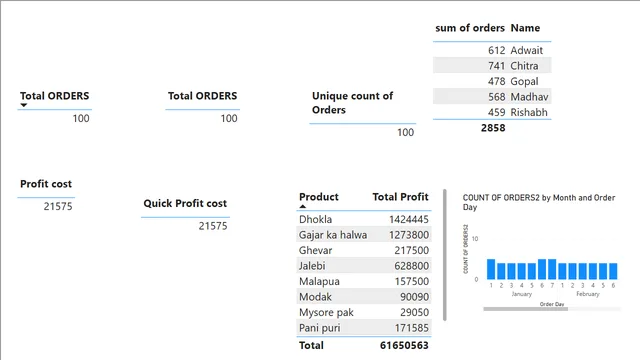Screen dimensions: 640x360
Task: Select the Adwait row
Action: point(492,50)
